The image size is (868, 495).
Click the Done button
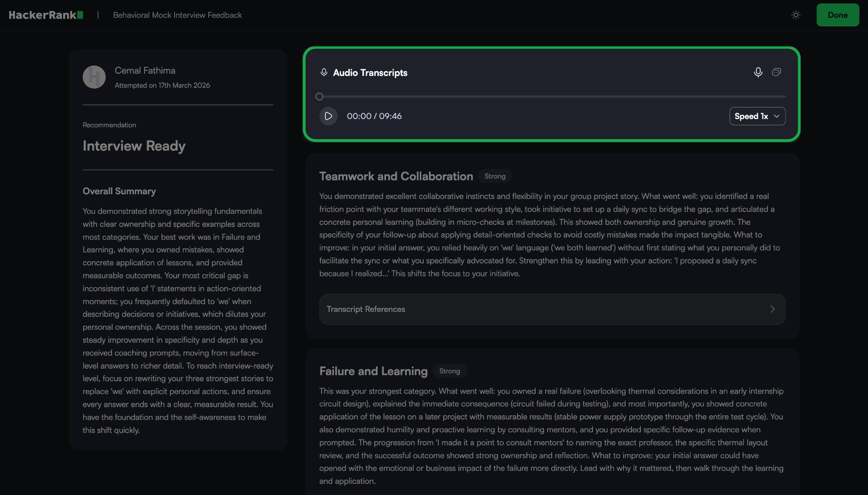(x=837, y=15)
